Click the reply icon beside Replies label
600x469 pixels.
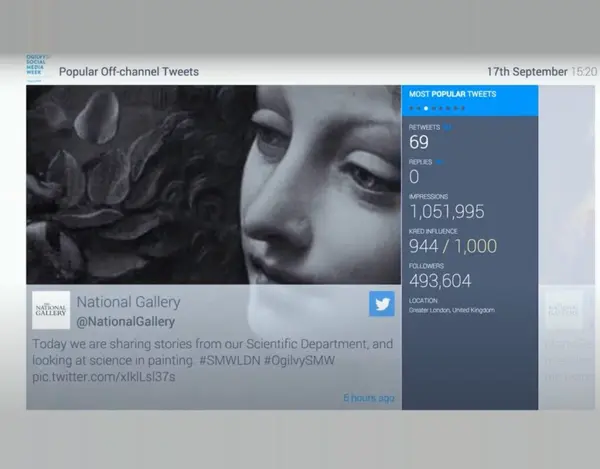tap(439, 162)
